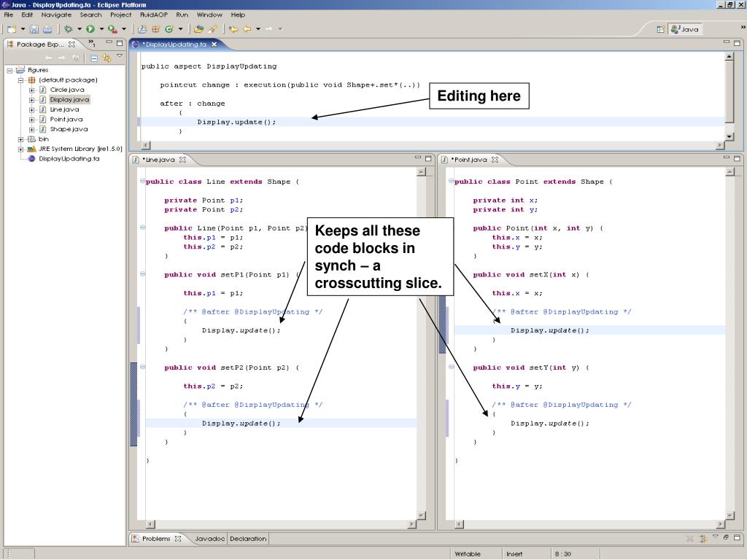Open the Run menu

pyautogui.click(x=182, y=15)
